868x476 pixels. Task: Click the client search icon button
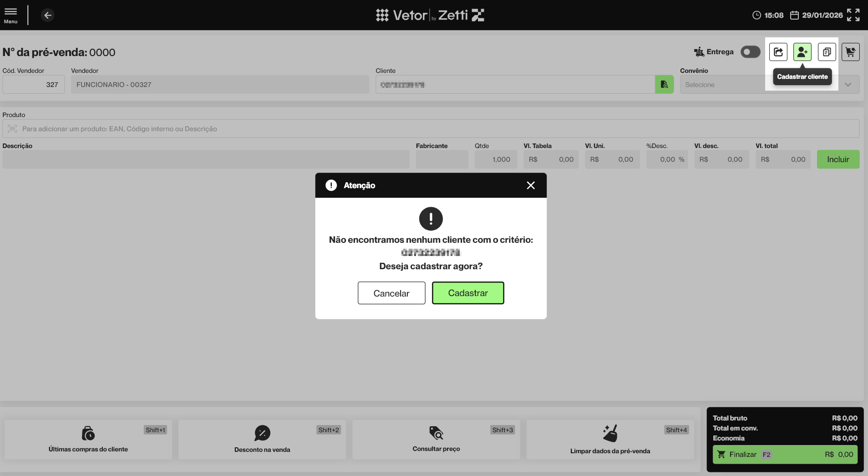(665, 85)
